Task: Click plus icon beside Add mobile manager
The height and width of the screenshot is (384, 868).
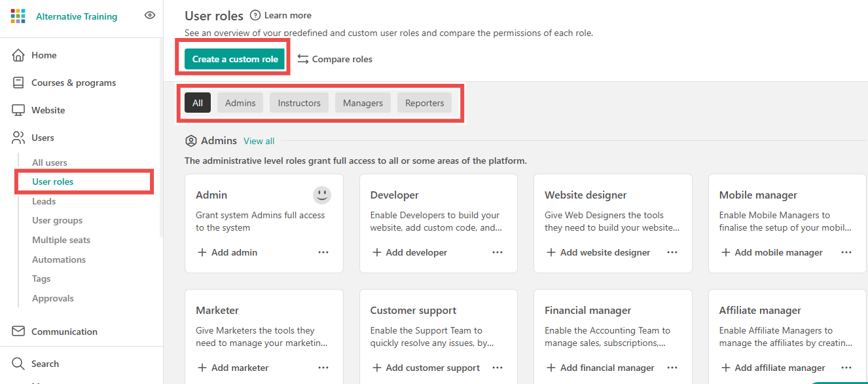Action: tap(725, 252)
